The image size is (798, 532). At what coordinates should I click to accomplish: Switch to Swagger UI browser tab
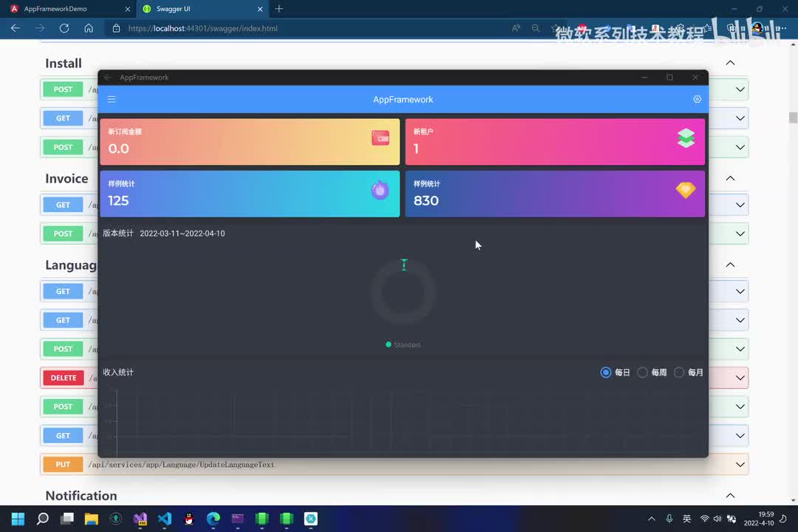[202, 9]
